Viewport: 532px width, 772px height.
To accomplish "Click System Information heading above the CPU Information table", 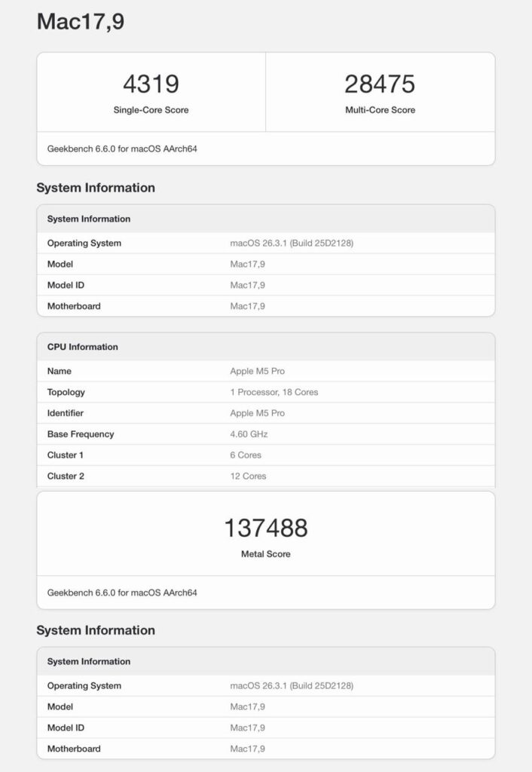I will click(x=96, y=188).
